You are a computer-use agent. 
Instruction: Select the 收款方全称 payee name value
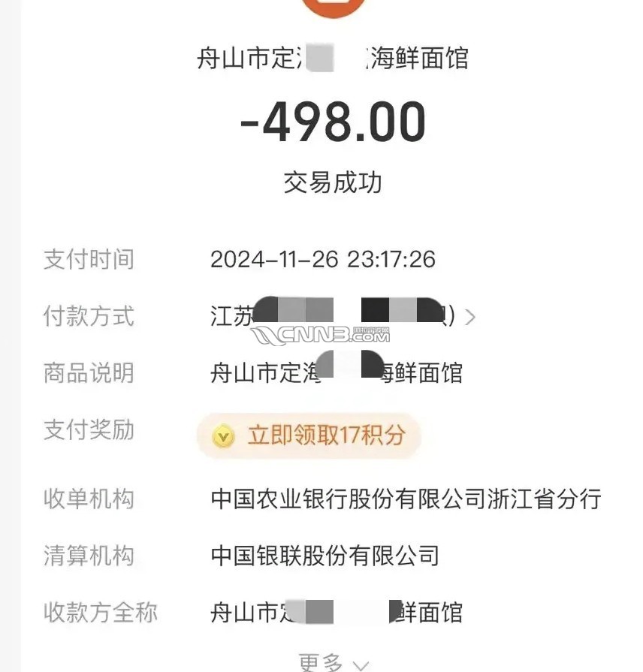tap(337, 612)
